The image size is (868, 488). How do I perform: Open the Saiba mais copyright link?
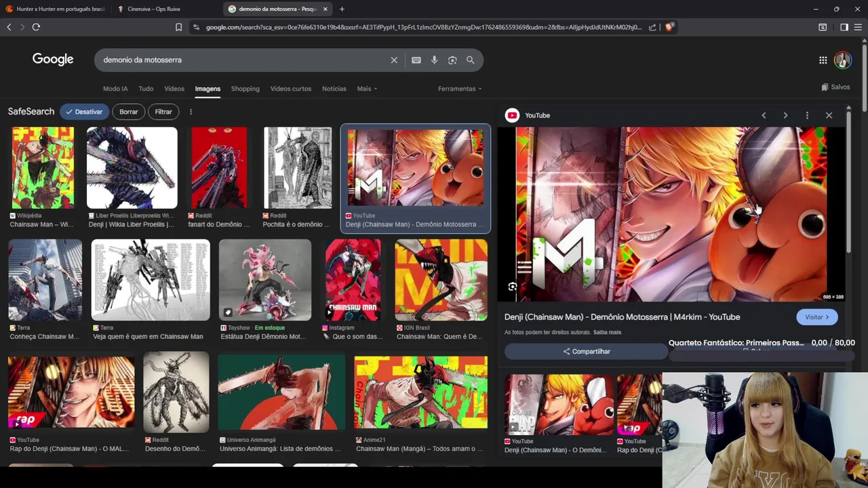click(607, 332)
